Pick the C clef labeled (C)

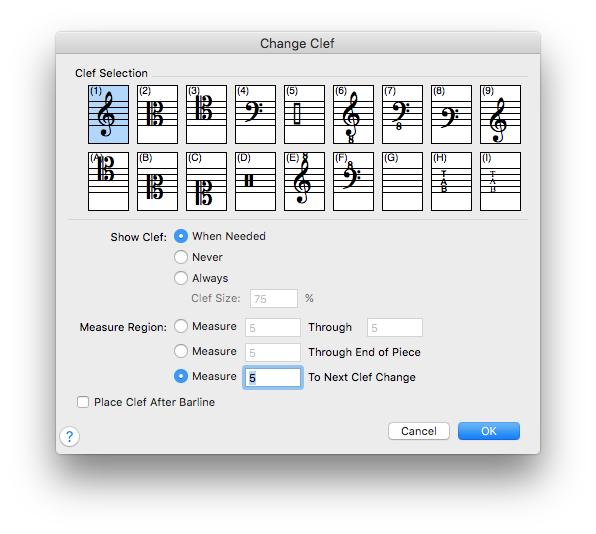tap(206, 181)
